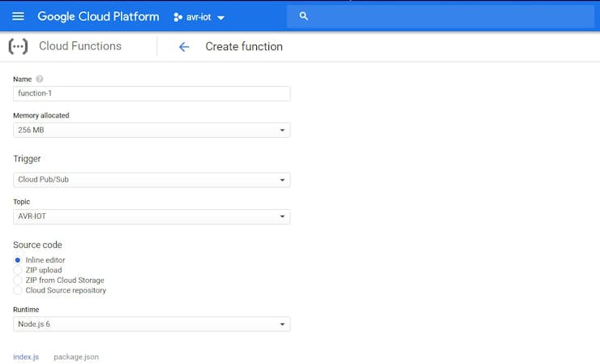Open the Node.js 6 runtime dropdown
600x364 pixels.
tap(152, 324)
